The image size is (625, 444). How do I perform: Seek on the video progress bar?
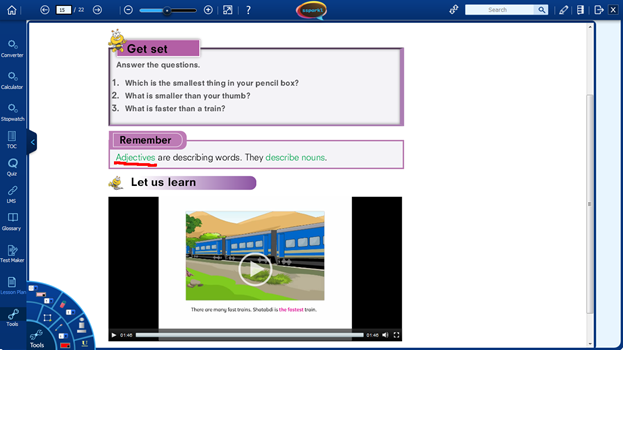[x=250, y=335]
